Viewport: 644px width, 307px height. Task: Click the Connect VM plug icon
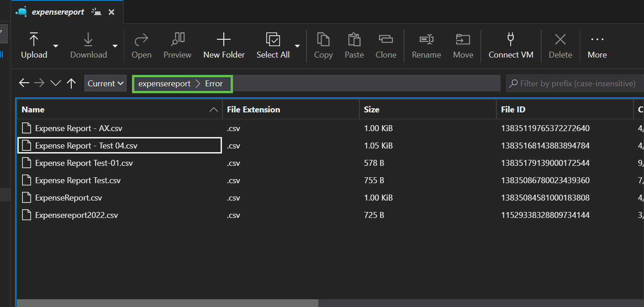511,40
